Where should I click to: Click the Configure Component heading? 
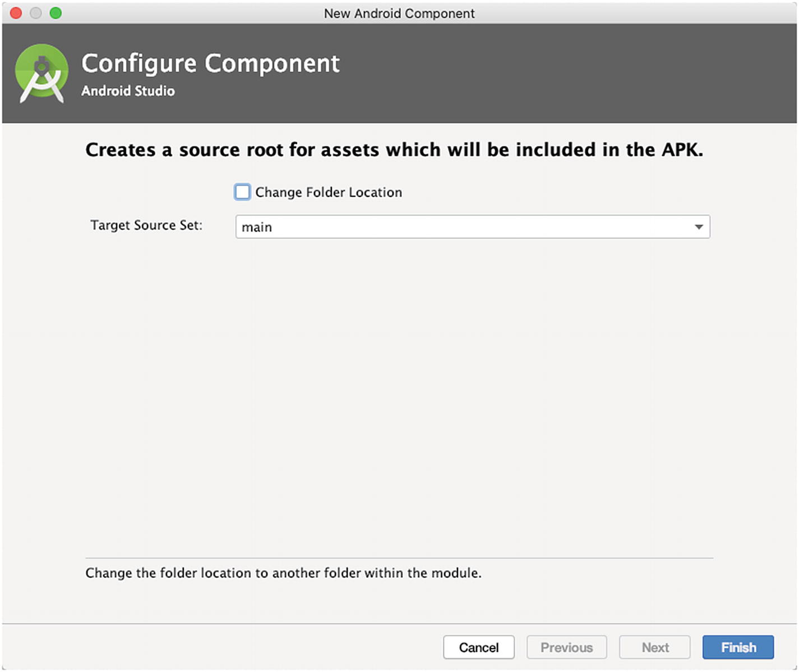pyautogui.click(x=210, y=63)
